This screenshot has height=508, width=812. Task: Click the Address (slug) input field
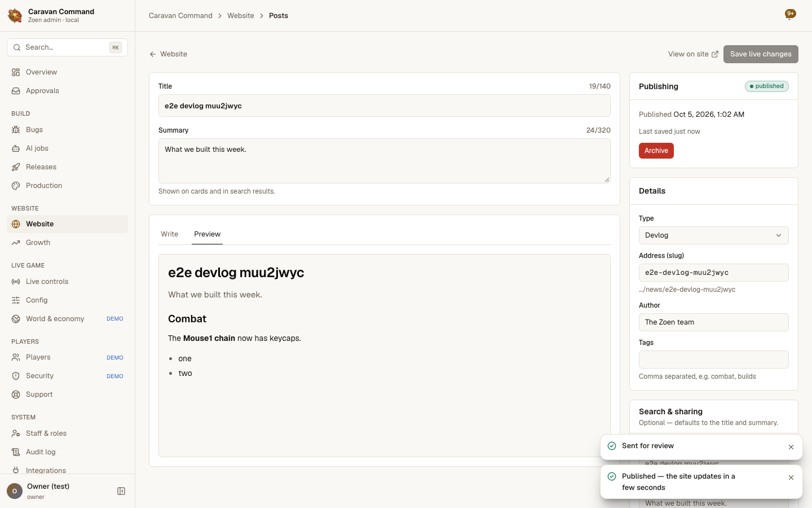(x=713, y=273)
